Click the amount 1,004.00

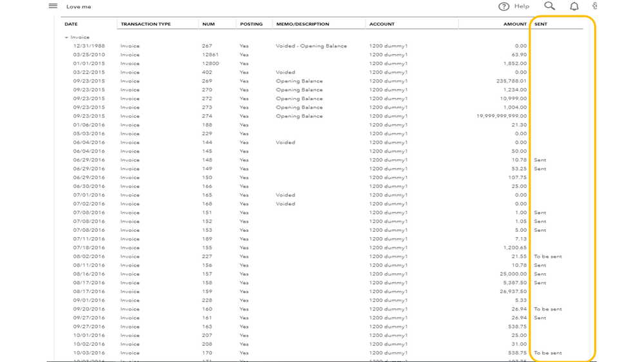[515, 108]
